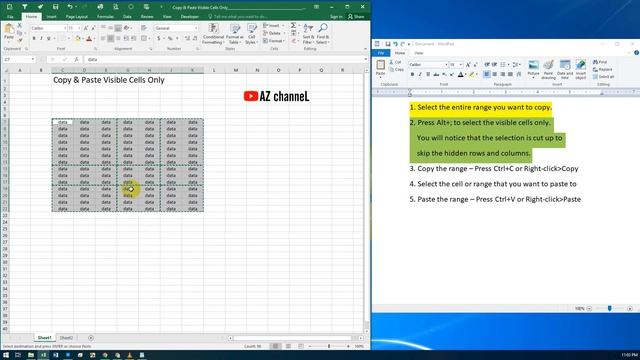This screenshot has height=360, width=640.
Task: Click AutoSum sigma icon in Excel
Action: click(293, 26)
